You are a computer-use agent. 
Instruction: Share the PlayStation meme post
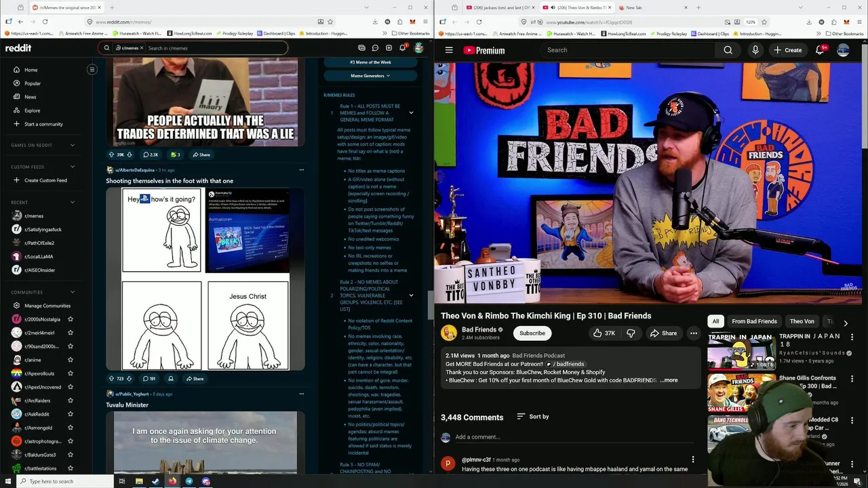click(x=195, y=379)
